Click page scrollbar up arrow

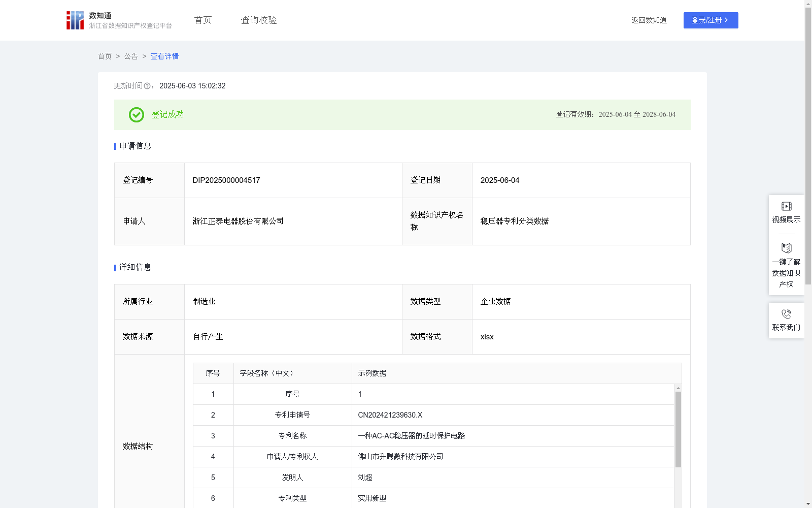pos(808,4)
